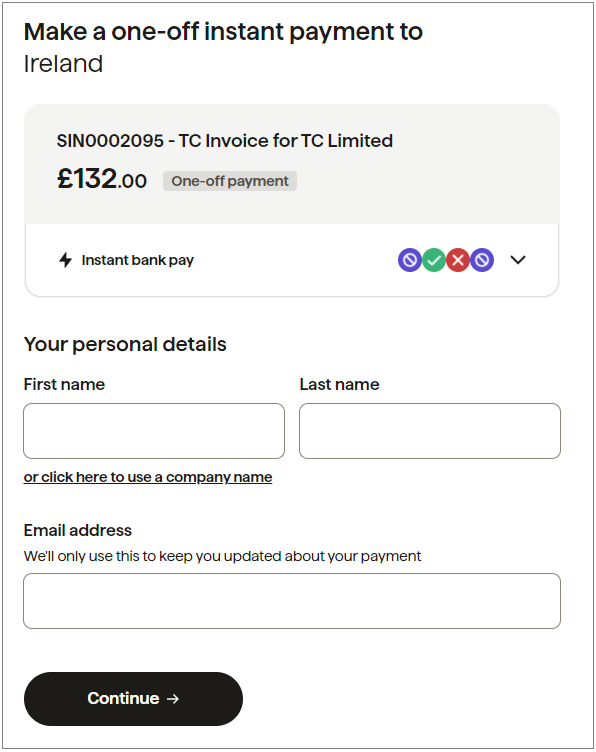Click the first purple blocked circle icon

pos(410,260)
